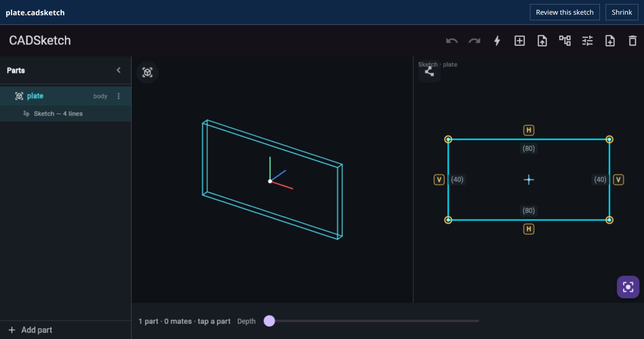
Task: Click Review this sketch button
Action: tap(565, 12)
